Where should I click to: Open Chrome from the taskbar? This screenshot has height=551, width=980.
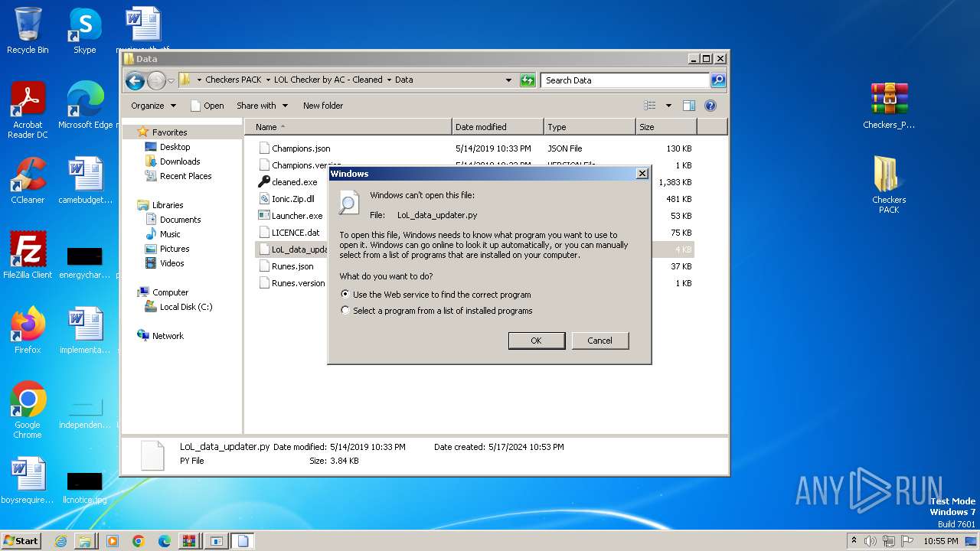coord(139,541)
